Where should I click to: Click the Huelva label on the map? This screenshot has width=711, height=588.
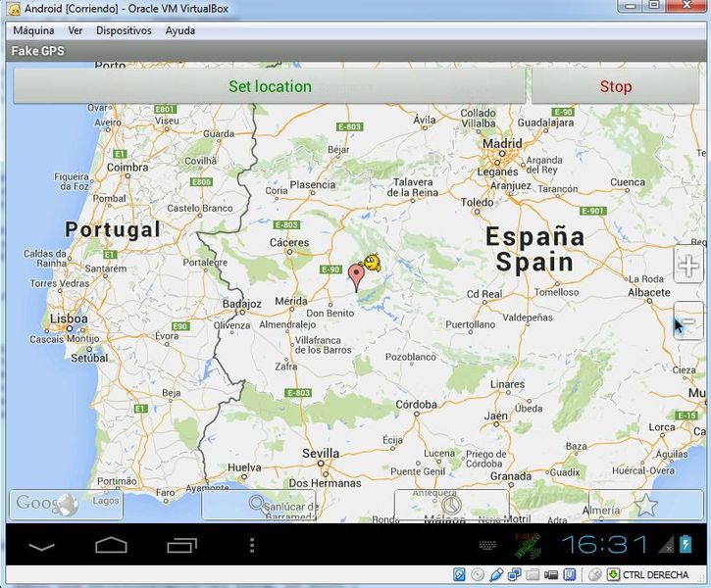pos(244,467)
